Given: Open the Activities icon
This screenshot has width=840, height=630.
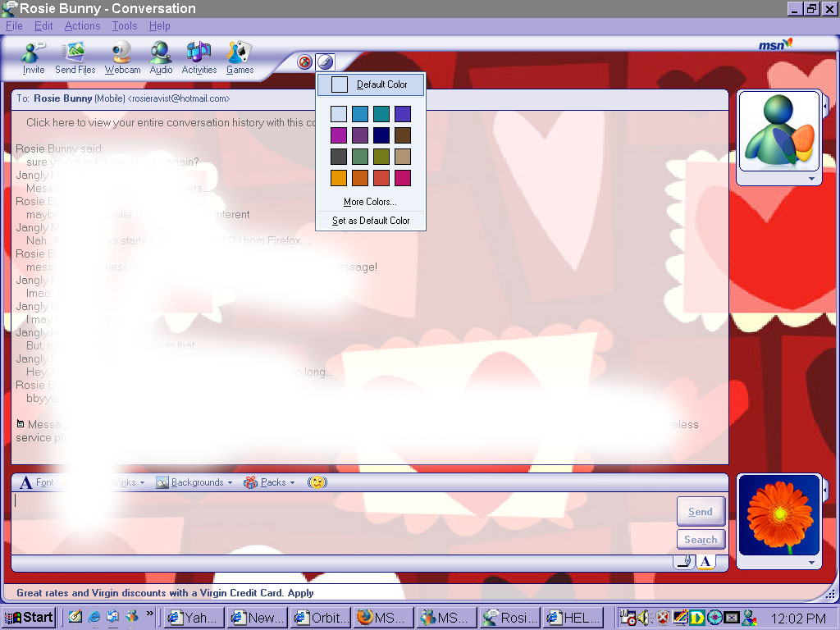Looking at the screenshot, I should [x=199, y=57].
